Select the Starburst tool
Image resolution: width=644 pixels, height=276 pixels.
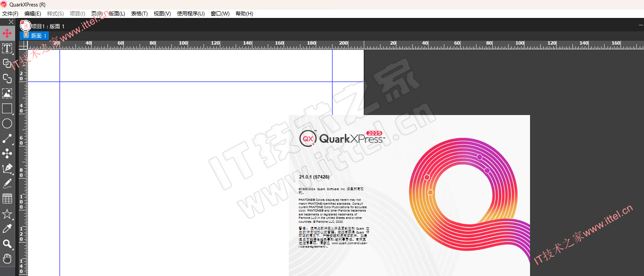pos(7,214)
